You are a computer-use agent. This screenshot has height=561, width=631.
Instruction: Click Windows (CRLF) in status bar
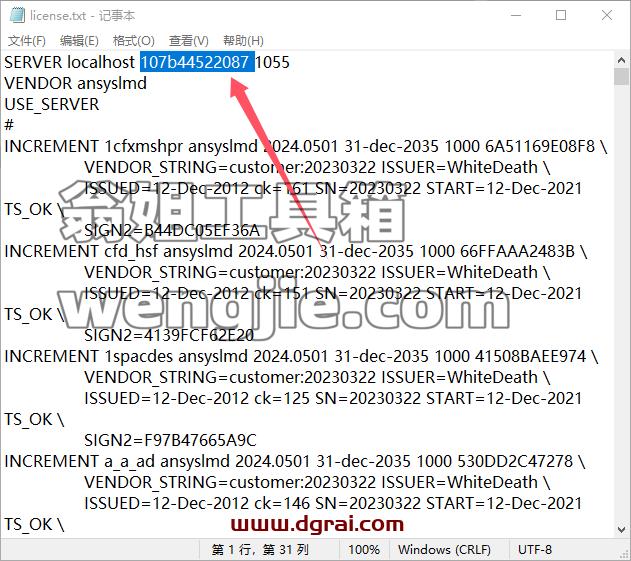tap(444, 550)
